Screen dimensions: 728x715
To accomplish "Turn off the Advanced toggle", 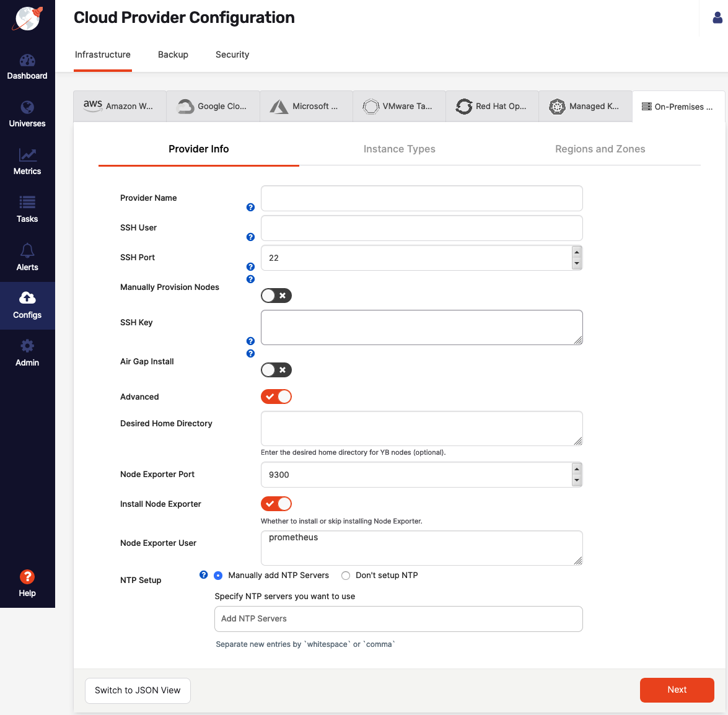I will [276, 397].
